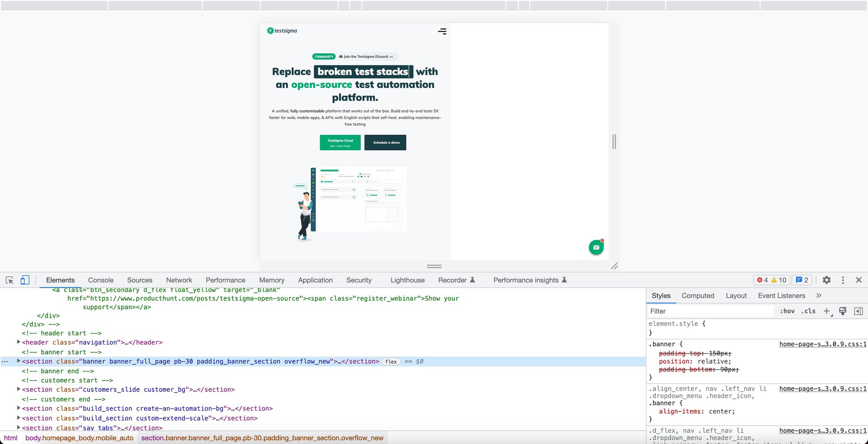Image resolution: width=868 pixels, height=444 pixels.
Task: Click the body.homepage_body.mobile_auto breadcrumb
Action: pyautogui.click(x=79, y=438)
